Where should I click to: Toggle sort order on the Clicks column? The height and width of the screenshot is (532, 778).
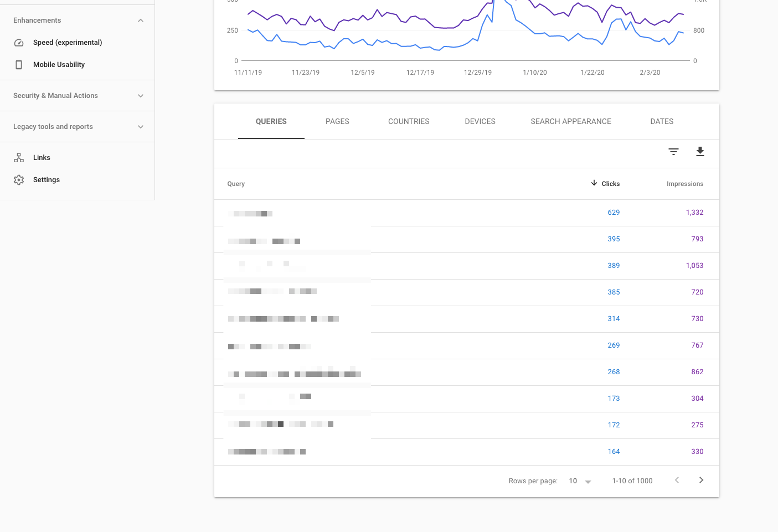point(610,183)
